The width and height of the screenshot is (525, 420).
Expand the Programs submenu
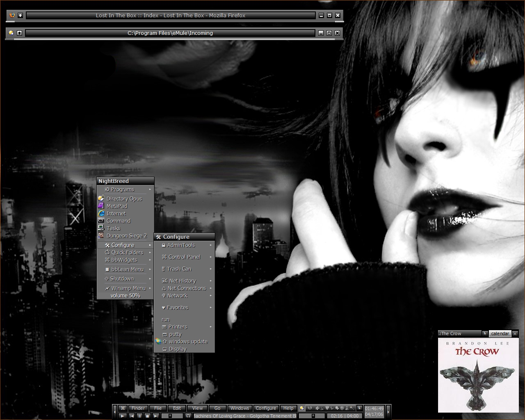pos(125,189)
